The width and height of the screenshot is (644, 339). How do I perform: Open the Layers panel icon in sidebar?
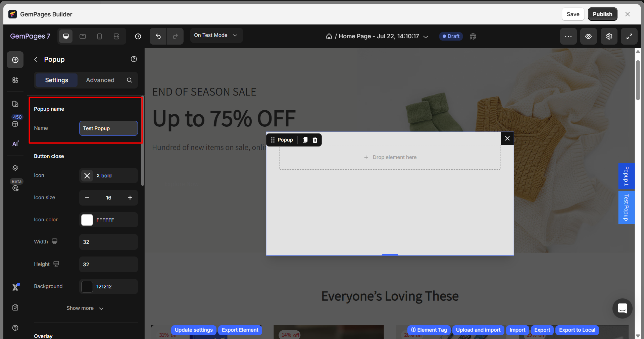click(15, 168)
